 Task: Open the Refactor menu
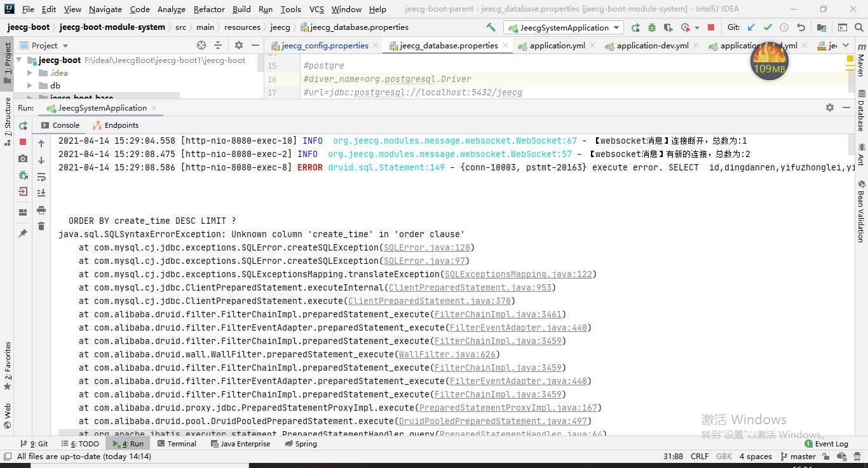tap(209, 9)
